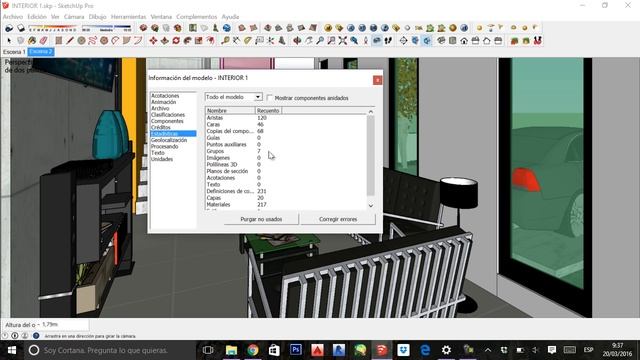Activate the Line pencil tool

[x=70, y=40]
